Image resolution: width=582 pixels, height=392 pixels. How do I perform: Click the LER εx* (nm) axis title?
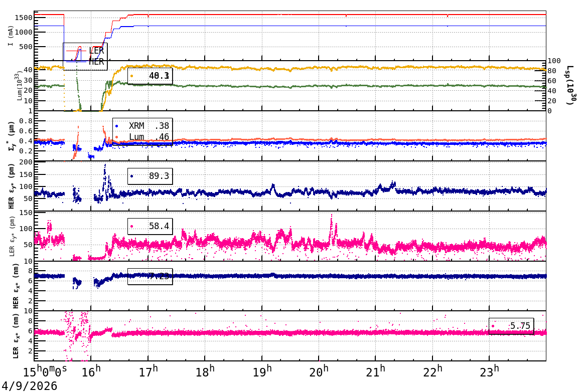[16, 336]
